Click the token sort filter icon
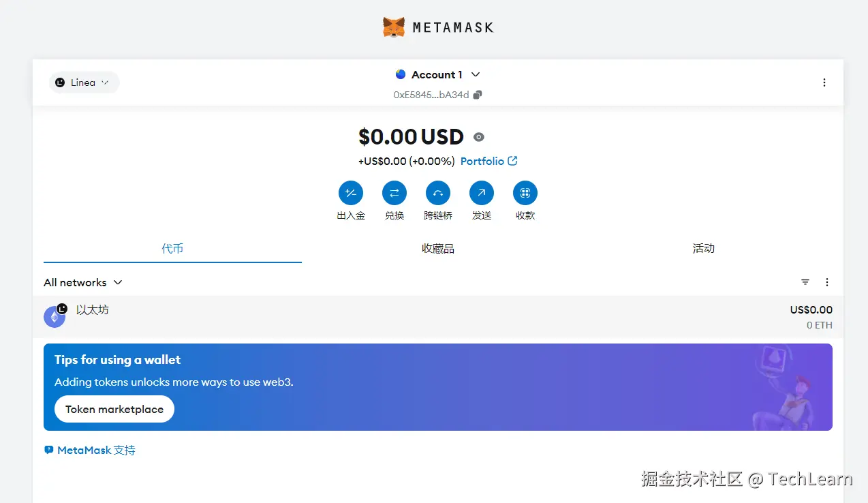The image size is (868, 503). [x=805, y=282]
